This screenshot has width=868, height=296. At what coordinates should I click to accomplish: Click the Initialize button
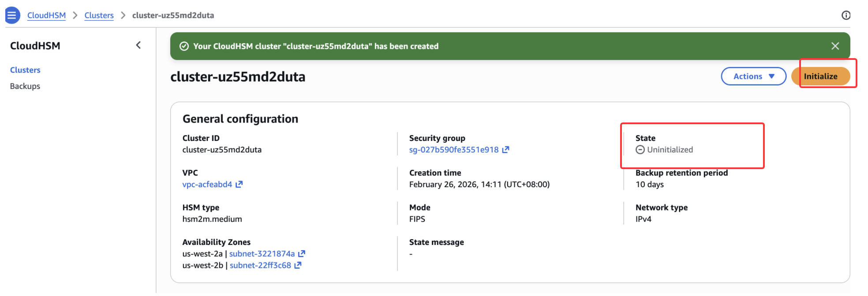click(x=820, y=76)
